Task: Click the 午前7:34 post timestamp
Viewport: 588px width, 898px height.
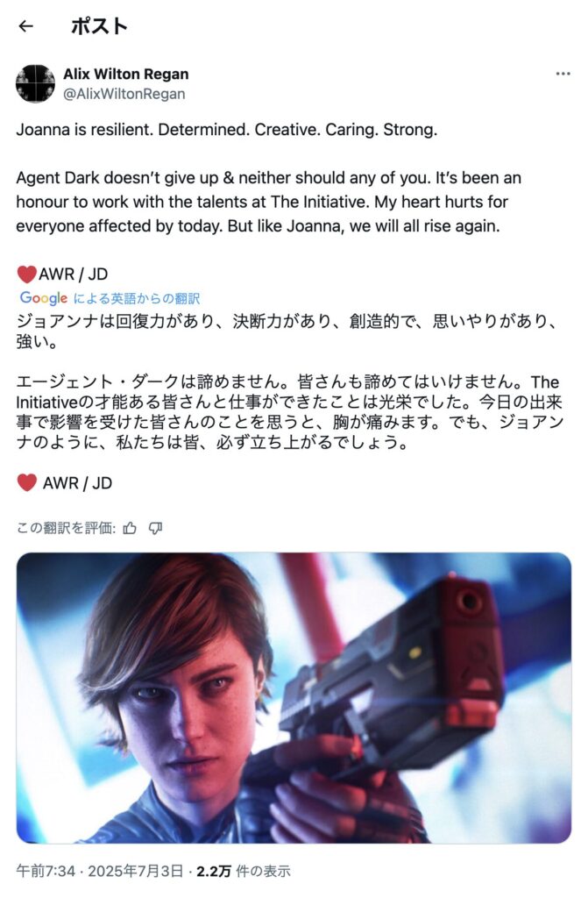Action: (x=46, y=871)
